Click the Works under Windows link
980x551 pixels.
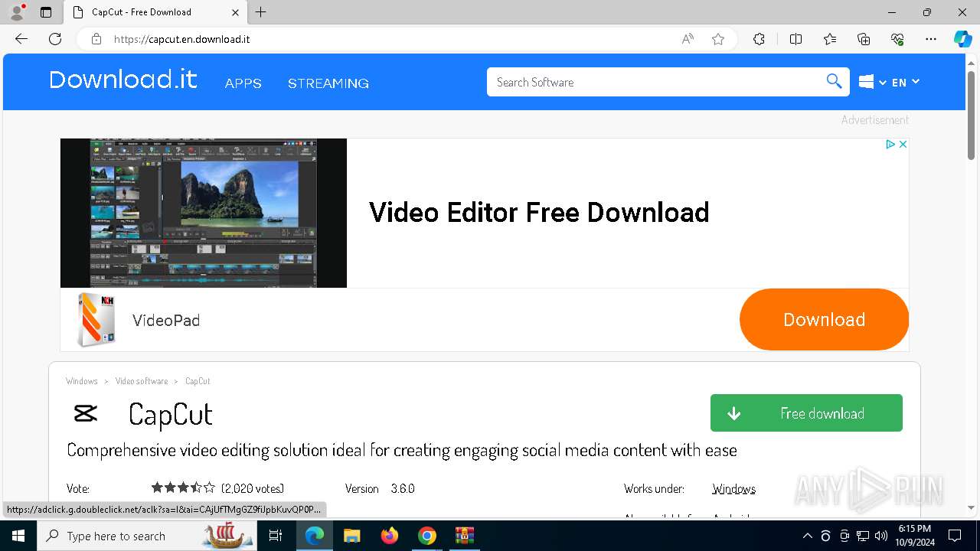pyautogui.click(x=733, y=489)
